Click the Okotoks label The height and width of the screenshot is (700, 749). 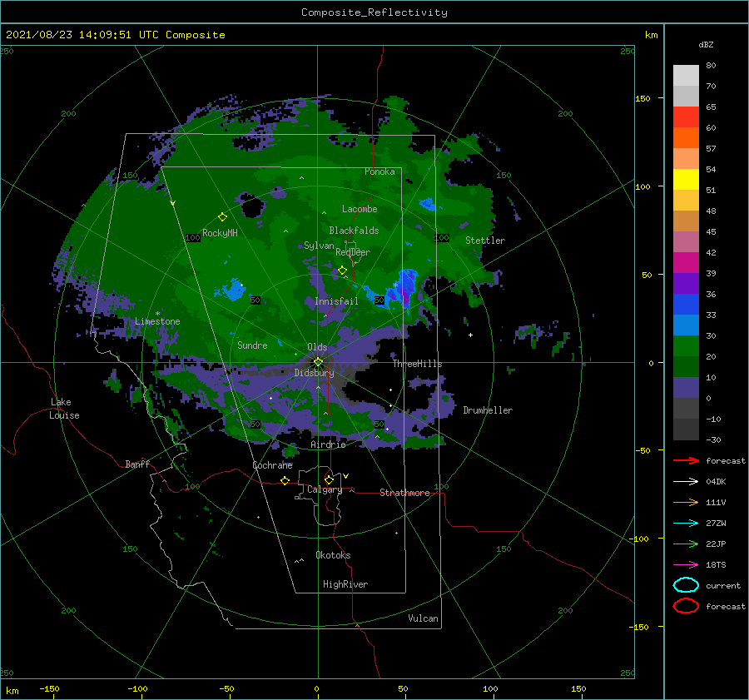[x=333, y=555]
